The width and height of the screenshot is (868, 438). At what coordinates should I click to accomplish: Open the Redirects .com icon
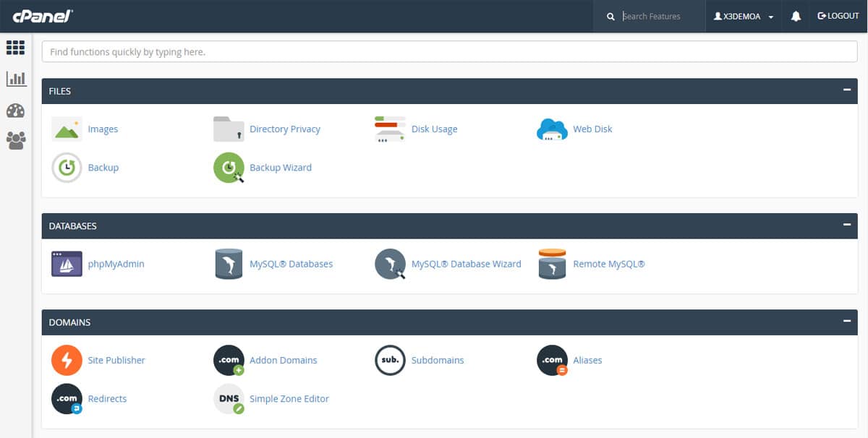tap(67, 398)
